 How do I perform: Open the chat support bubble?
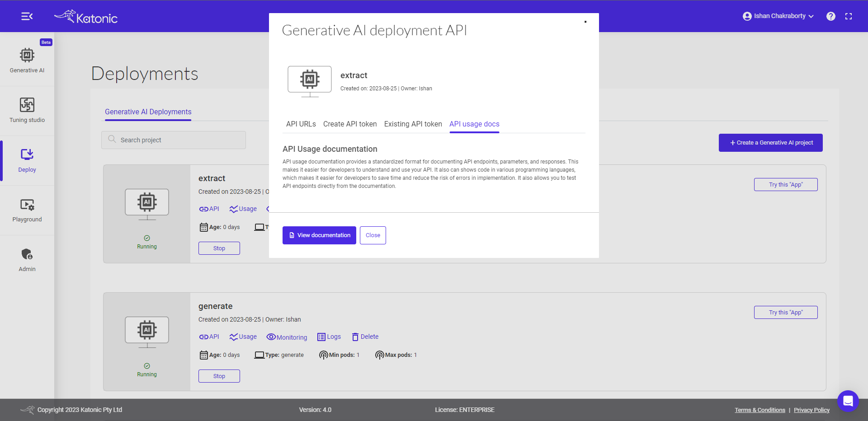tap(848, 401)
